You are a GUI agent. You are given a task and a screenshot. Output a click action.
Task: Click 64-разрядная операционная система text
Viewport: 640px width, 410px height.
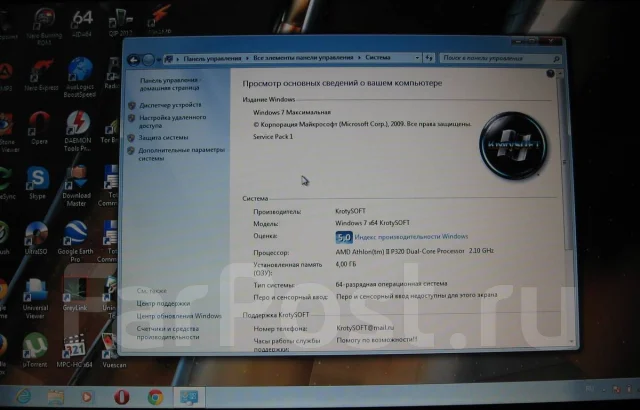391,284
